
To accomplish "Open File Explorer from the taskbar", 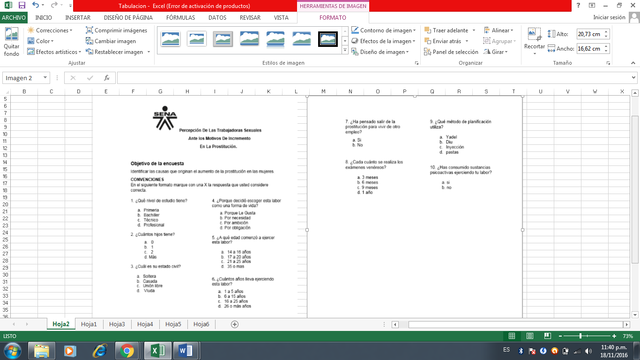I will 41,351.
